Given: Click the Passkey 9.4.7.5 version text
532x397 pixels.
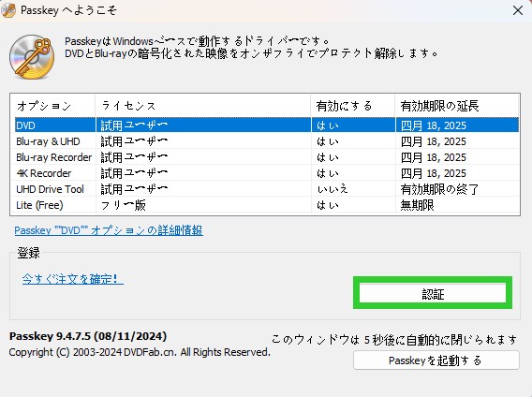Looking at the screenshot, I should tap(88, 336).
